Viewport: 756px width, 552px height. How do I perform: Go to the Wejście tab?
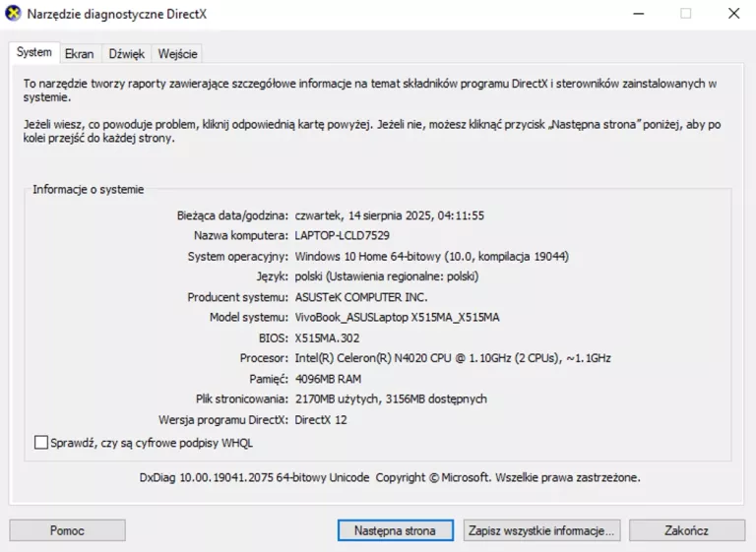tap(177, 54)
